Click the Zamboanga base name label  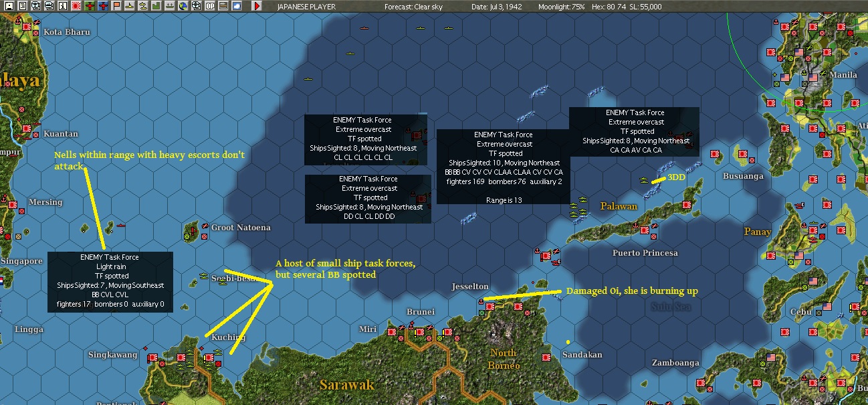[676, 363]
